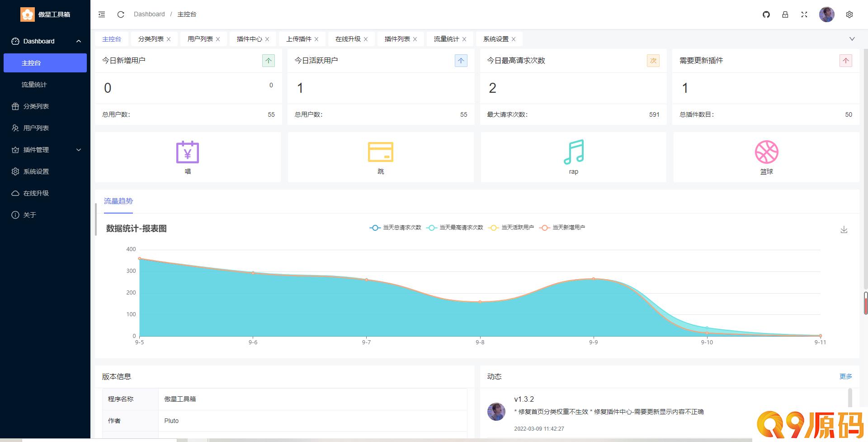This screenshot has width=868, height=442.
Task: Open 关于 in the sidebar
Action: pyautogui.click(x=45, y=215)
